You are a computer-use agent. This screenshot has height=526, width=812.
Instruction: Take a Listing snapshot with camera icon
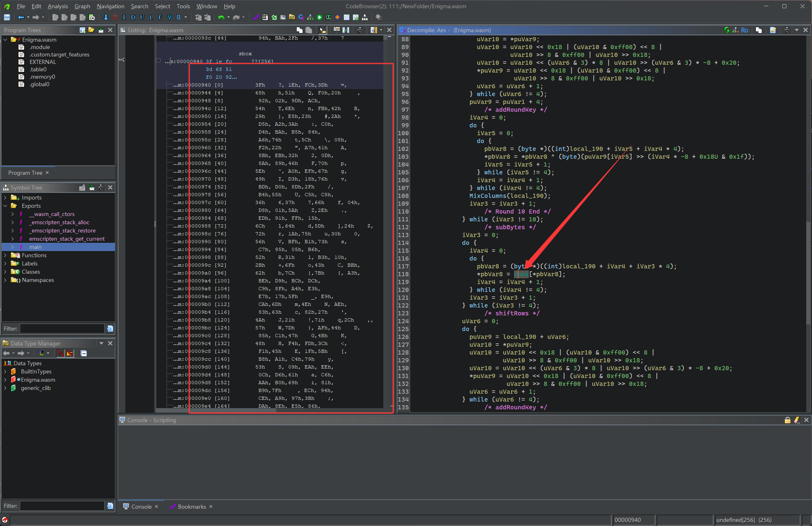coord(360,30)
